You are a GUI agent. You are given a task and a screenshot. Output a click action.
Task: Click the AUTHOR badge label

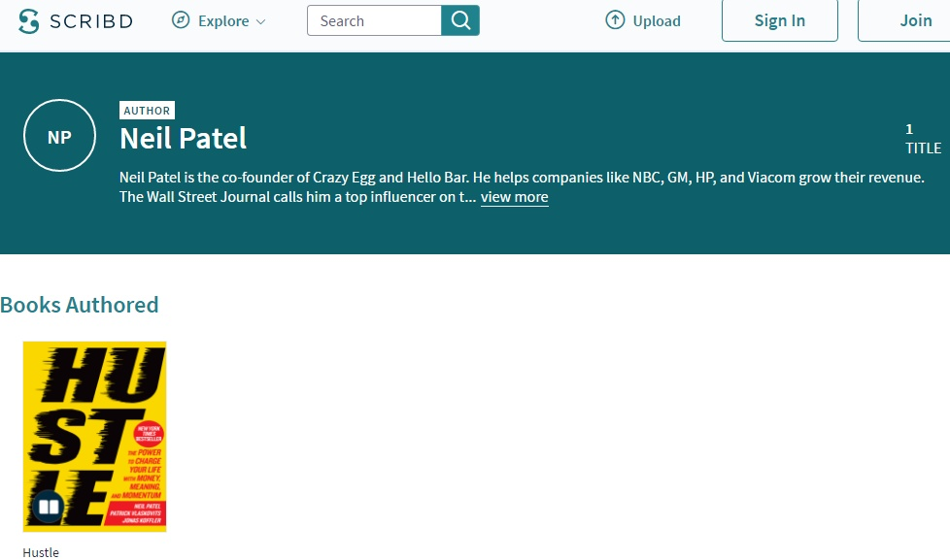point(148,111)
